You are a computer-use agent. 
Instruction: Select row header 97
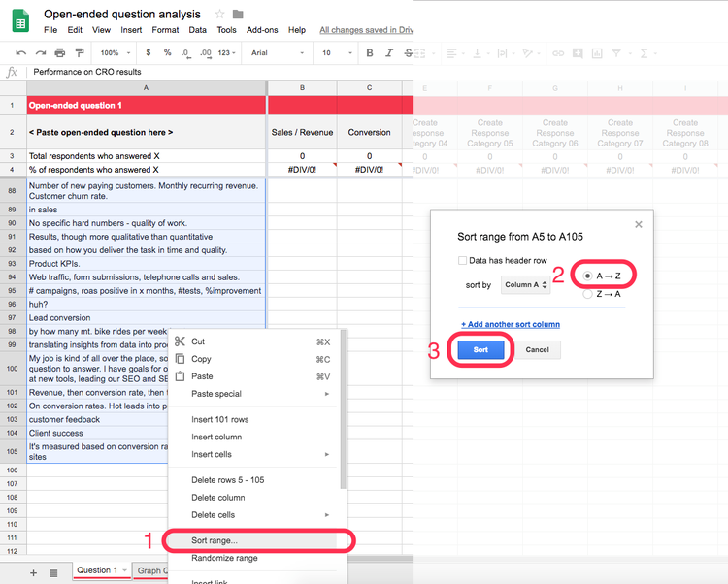coord(12,318)
